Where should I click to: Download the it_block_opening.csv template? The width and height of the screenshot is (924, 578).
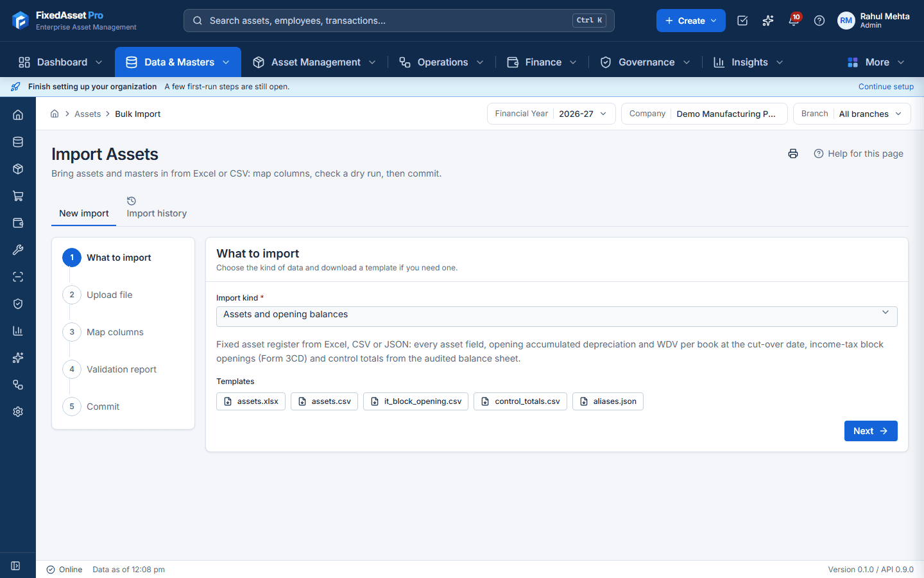[x=416, y=401]
